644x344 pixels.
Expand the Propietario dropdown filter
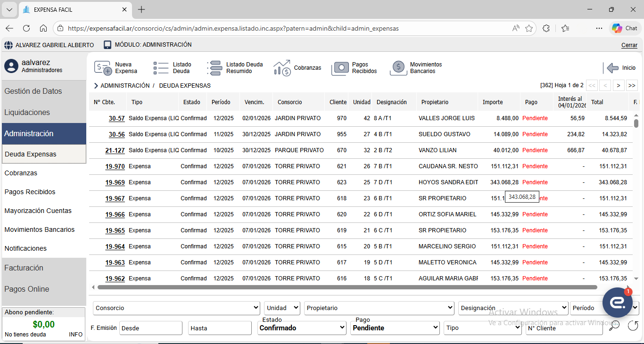(x=379, y=308)
